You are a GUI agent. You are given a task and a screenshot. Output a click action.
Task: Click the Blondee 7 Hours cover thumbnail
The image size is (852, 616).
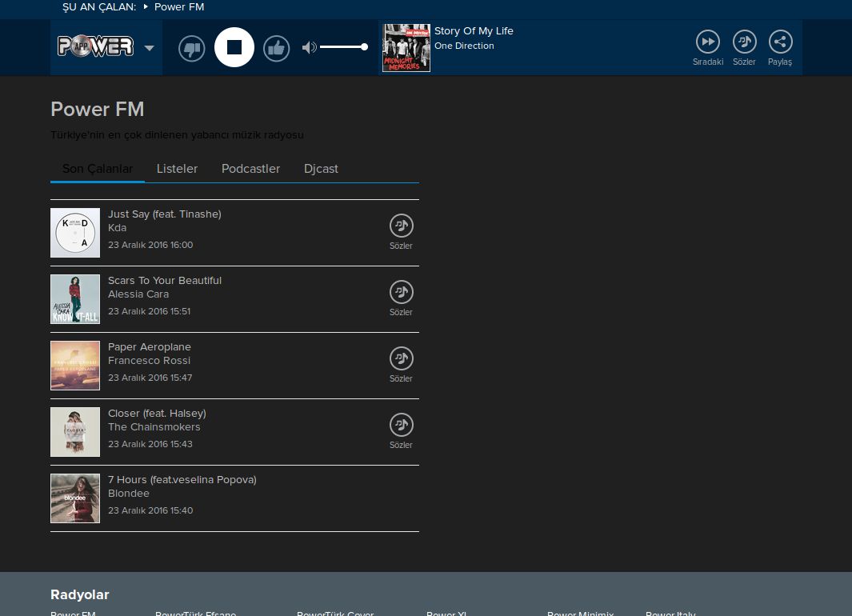(75, 498)
